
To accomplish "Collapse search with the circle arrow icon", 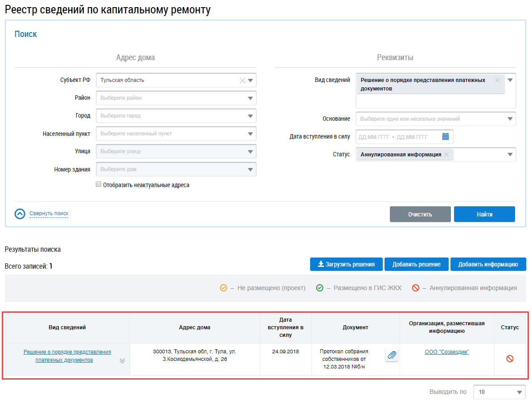I will [x=20, y=214].
